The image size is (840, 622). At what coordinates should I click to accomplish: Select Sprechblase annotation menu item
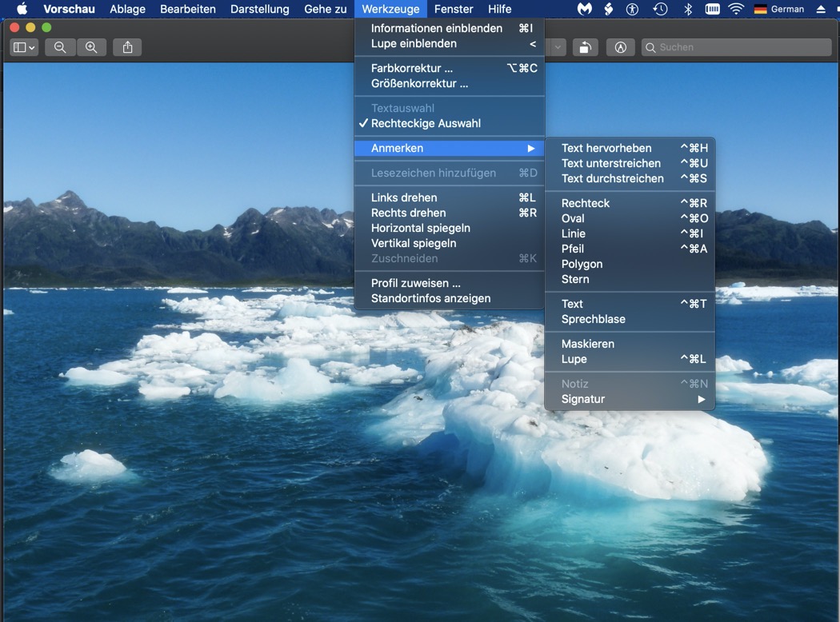tap(594, 319)
